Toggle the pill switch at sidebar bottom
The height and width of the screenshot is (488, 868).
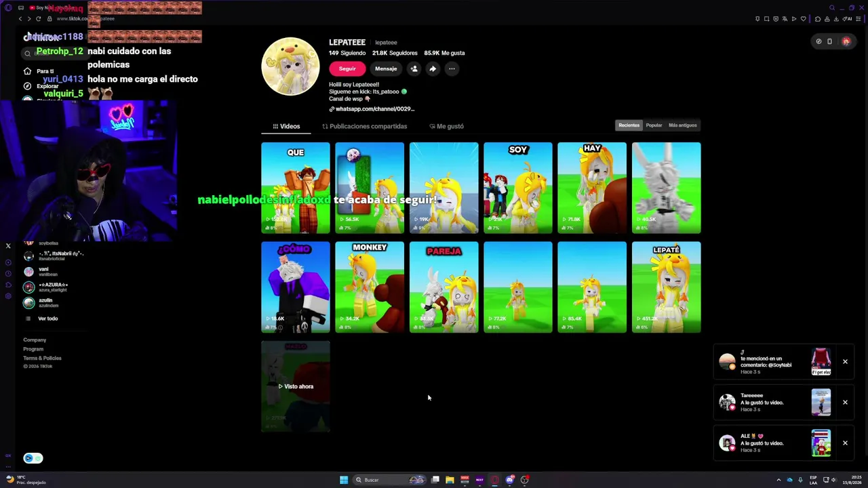click(33, 458)
